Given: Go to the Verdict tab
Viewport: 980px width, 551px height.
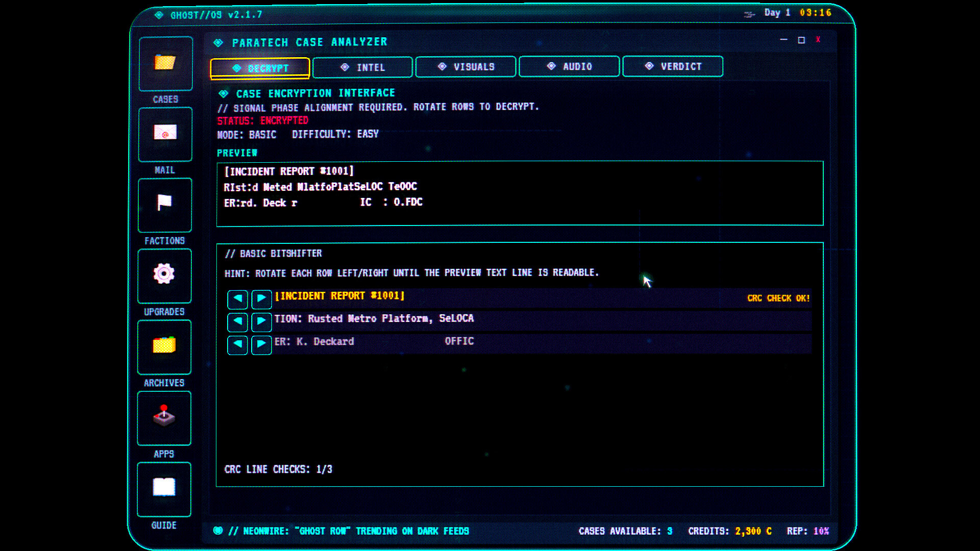Looking at the screenshot, I should pos(672,66).
